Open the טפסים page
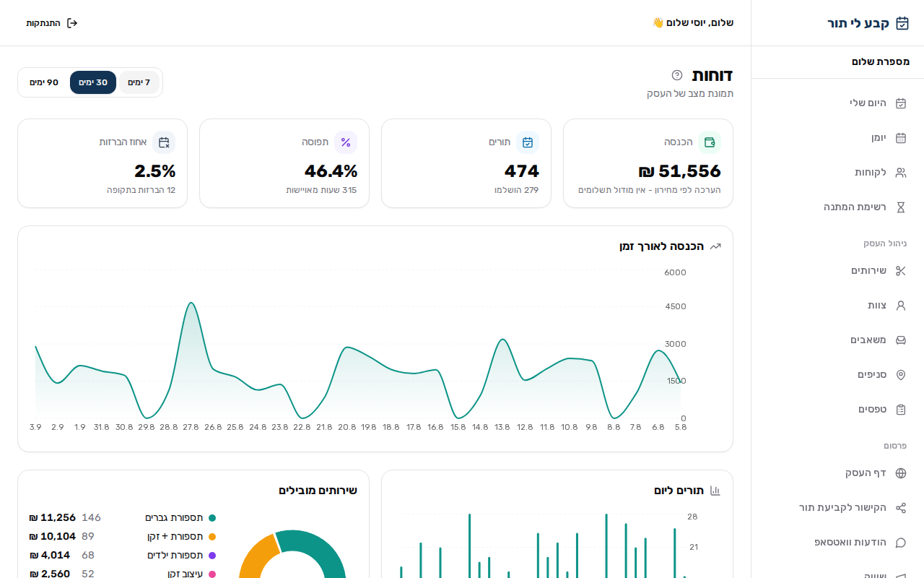Image resolution: width=924 pixels, height=578 pixels. [x=837, y=410]
